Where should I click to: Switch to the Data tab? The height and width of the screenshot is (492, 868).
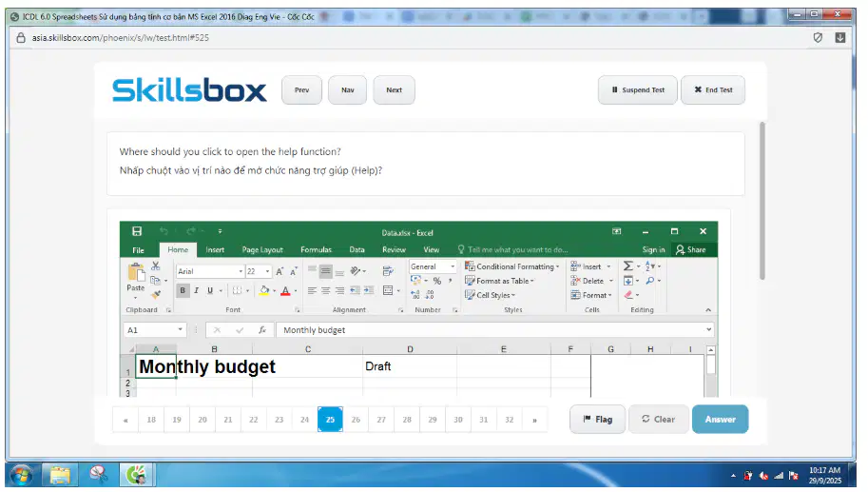pos(357,250)
